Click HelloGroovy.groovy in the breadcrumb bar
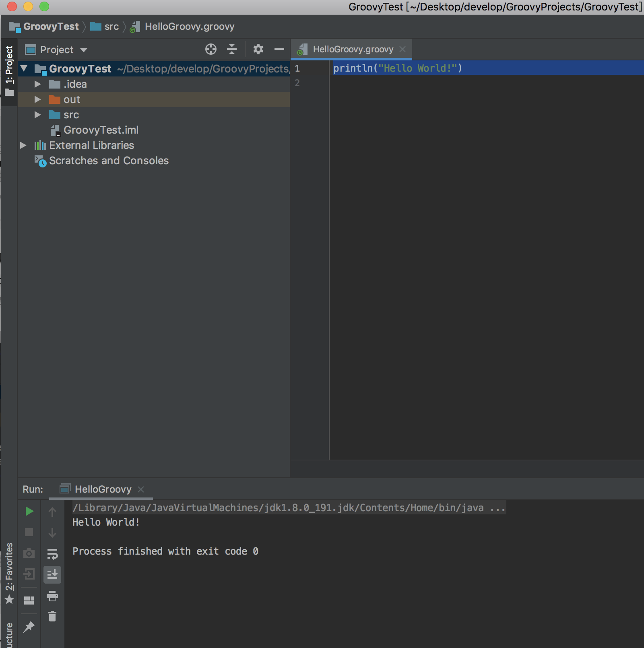 click(190, 27)
